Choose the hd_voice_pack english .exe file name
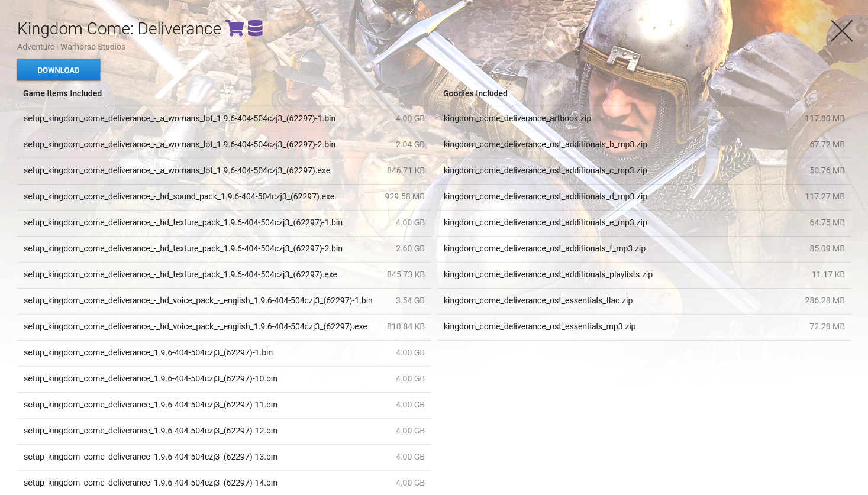The height and width of the screenshot is (495, 868). click(x=195, y=326)
